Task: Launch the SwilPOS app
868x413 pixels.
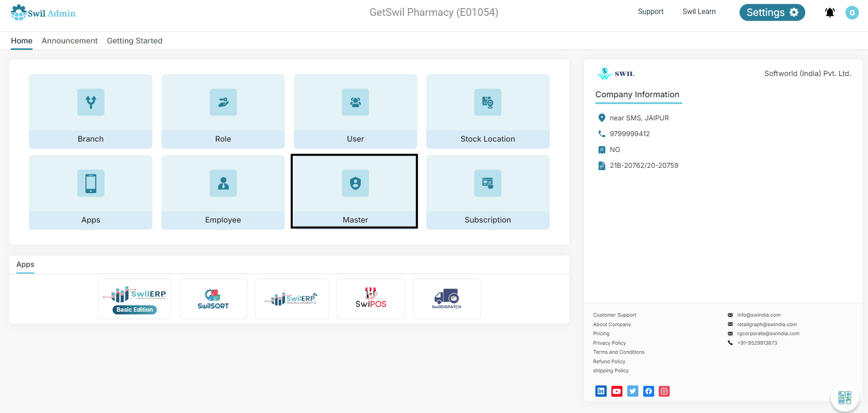Action: click(x=371, y=299)
